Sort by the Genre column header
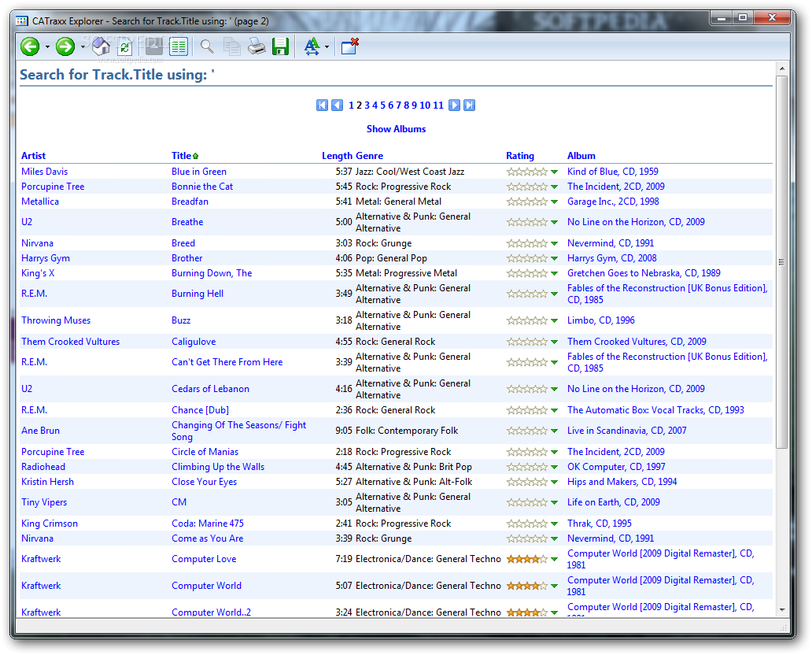The image size is (812, 655). (x=369, y=155)
